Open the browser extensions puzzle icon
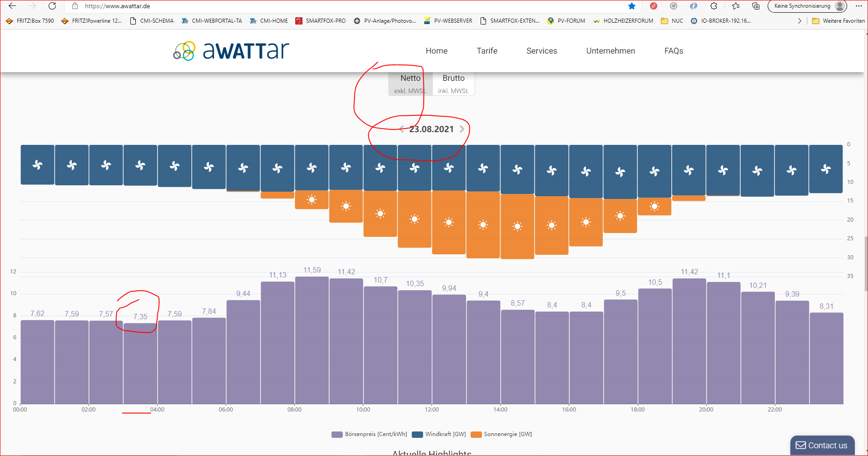Viewport: 868px width, 456px height. (x=714, y=6)
